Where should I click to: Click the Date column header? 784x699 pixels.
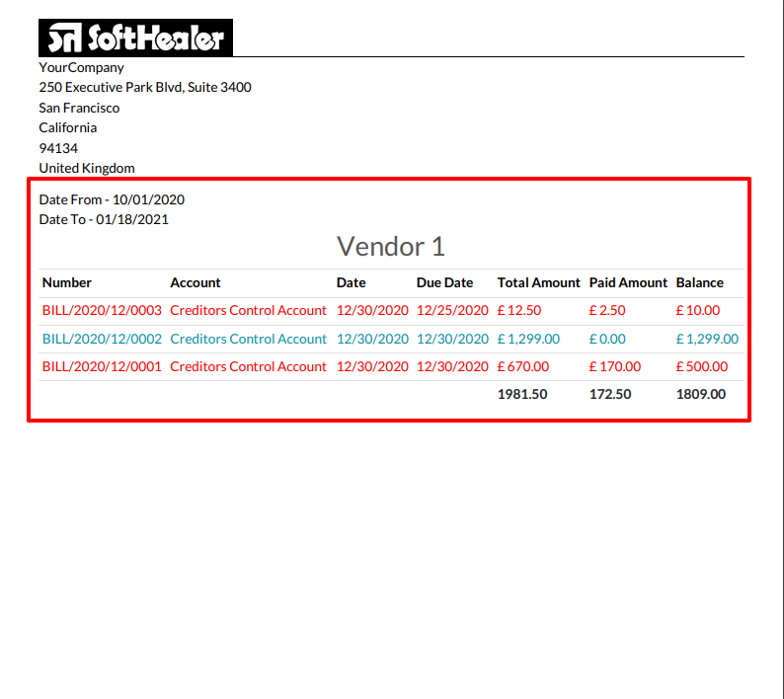351,283
